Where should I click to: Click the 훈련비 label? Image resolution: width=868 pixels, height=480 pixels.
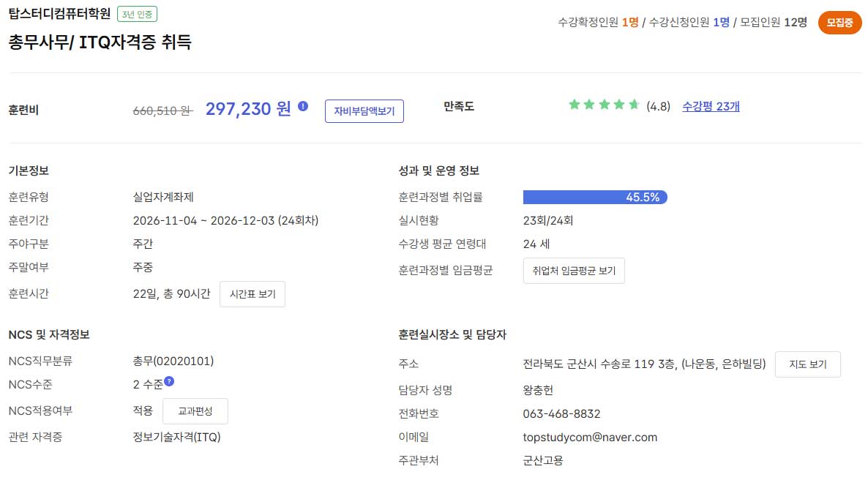[x=24, y=110]
